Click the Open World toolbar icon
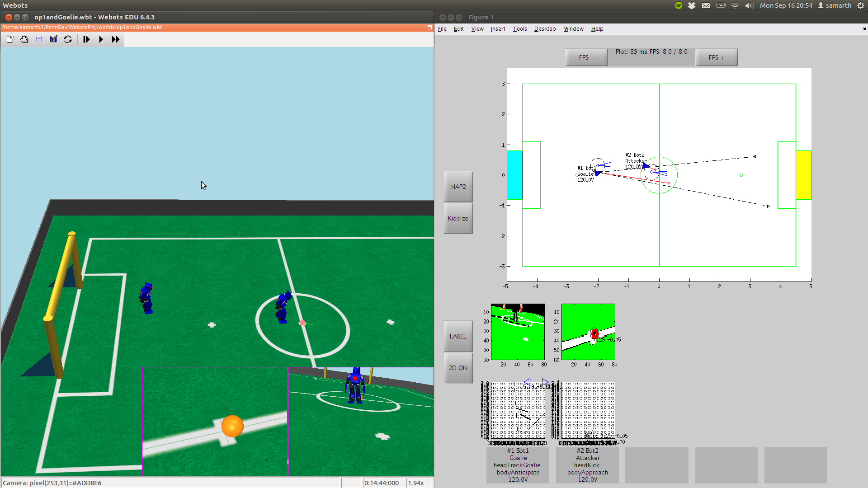The height and width of the screenshot is (488, 868). [x=24, y=39]
